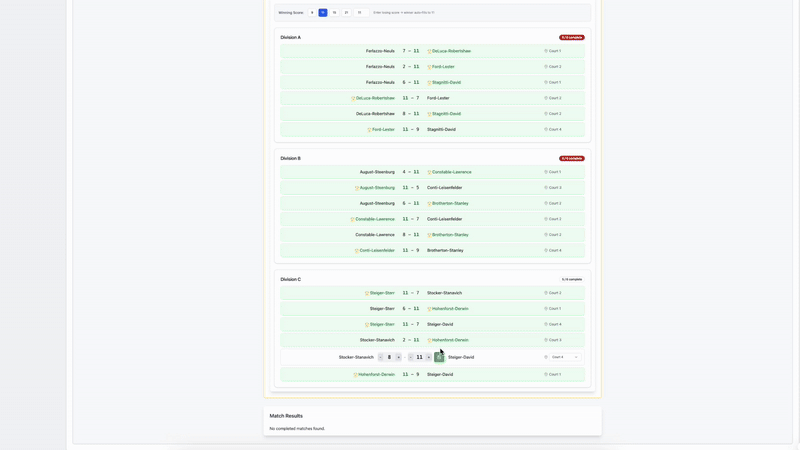
Task: Open the Court 4 dropdown in editing row
Action: (x=565, y=357)
